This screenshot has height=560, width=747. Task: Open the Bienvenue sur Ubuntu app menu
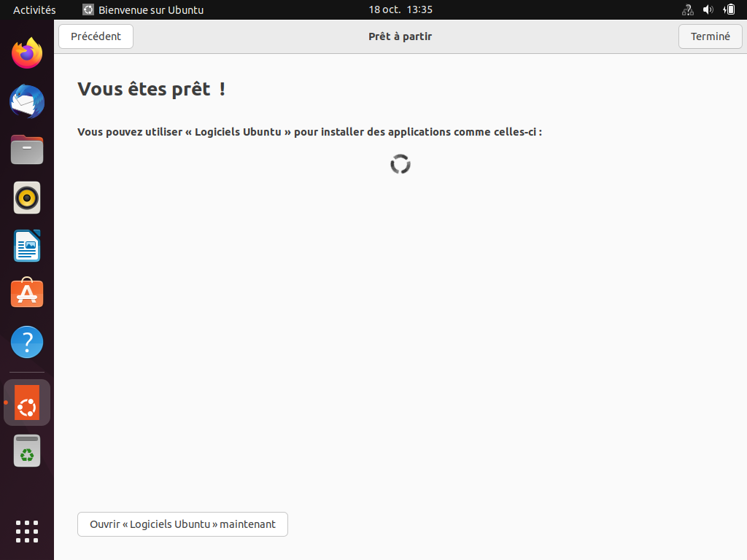(x=143, y=9)
